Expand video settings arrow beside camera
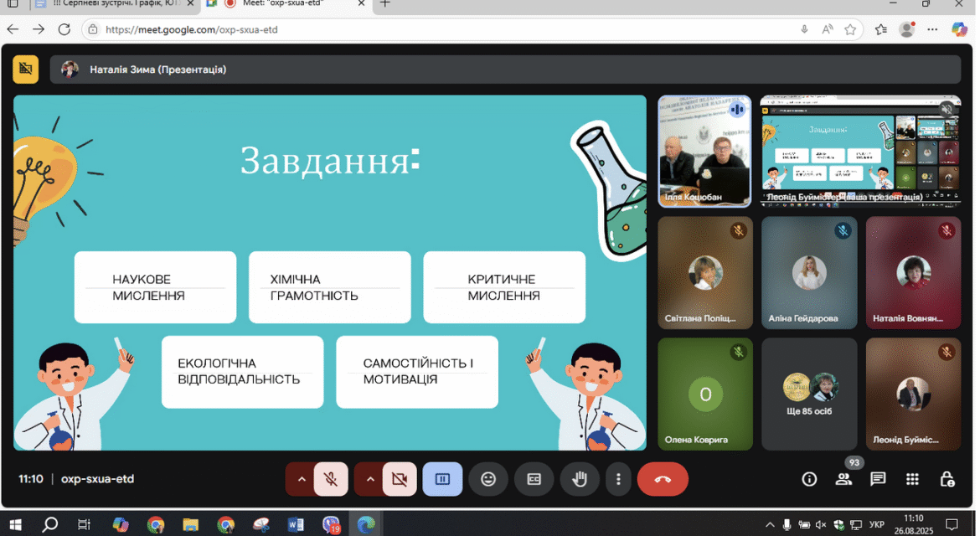This screenshot has width=980, height=536. point(370,479)
